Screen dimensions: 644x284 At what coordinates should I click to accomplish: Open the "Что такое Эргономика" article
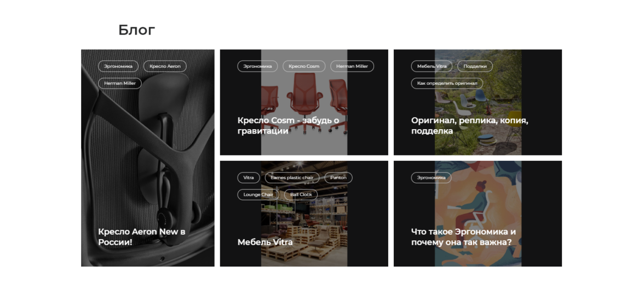click(463, 237)
